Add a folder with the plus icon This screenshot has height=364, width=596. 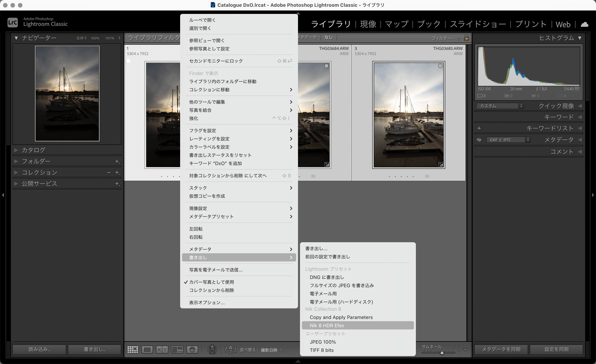(117, 161)
